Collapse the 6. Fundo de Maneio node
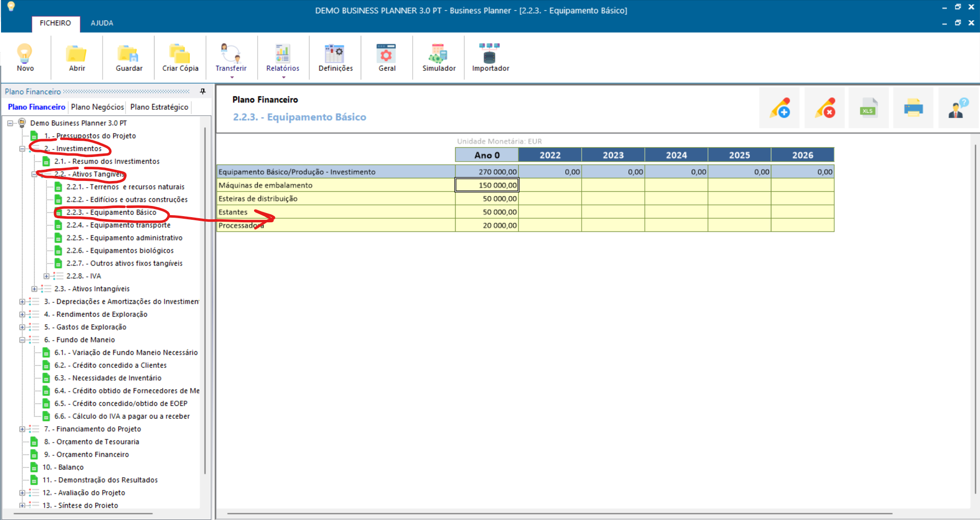 pos(22,340)
